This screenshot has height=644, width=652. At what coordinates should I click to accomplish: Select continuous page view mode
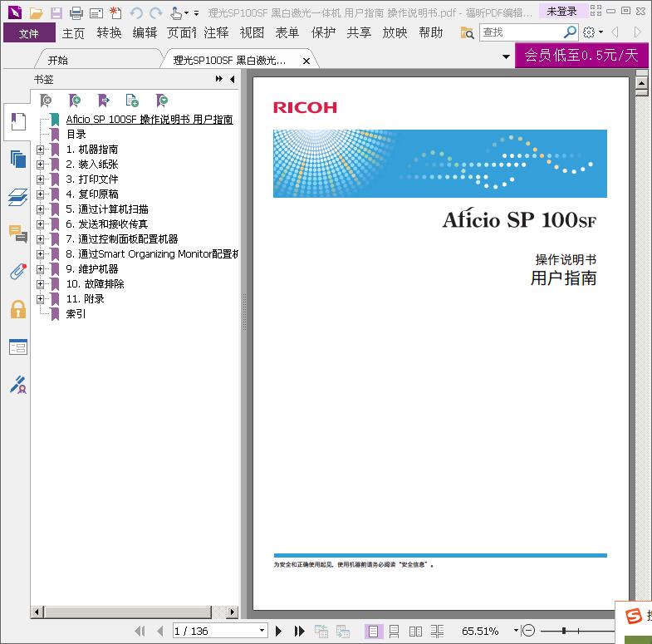click(x=394, y=631)
